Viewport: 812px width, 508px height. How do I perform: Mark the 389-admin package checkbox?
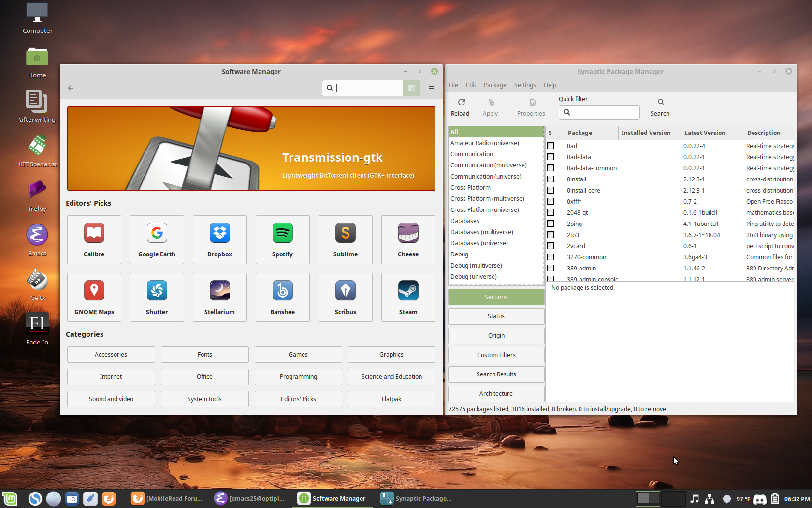551,268
